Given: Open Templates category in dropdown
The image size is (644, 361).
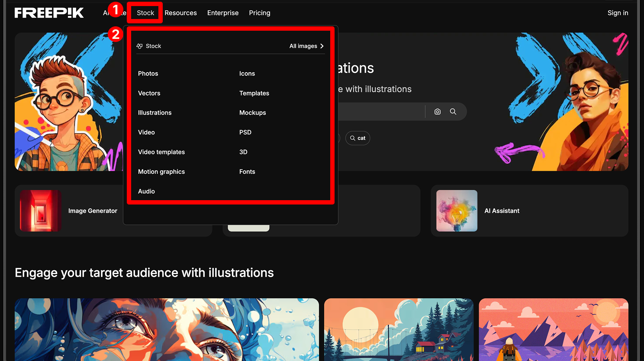Looking at the screenshot, I should pos(254,93).
